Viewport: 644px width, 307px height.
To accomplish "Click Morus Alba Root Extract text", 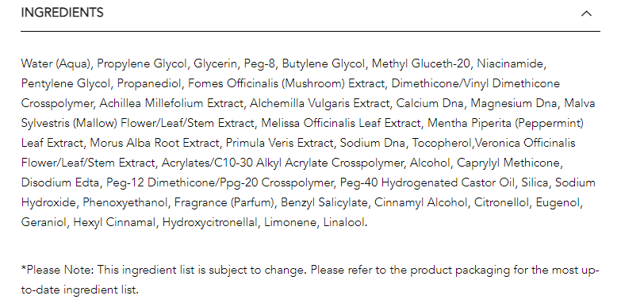I will [x=155, y=143].
